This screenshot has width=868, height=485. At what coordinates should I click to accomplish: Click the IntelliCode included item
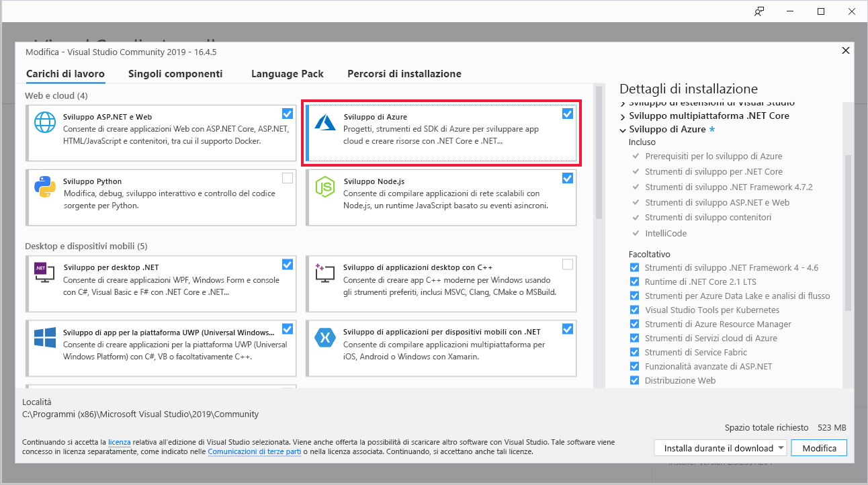(x=666, y=233)
